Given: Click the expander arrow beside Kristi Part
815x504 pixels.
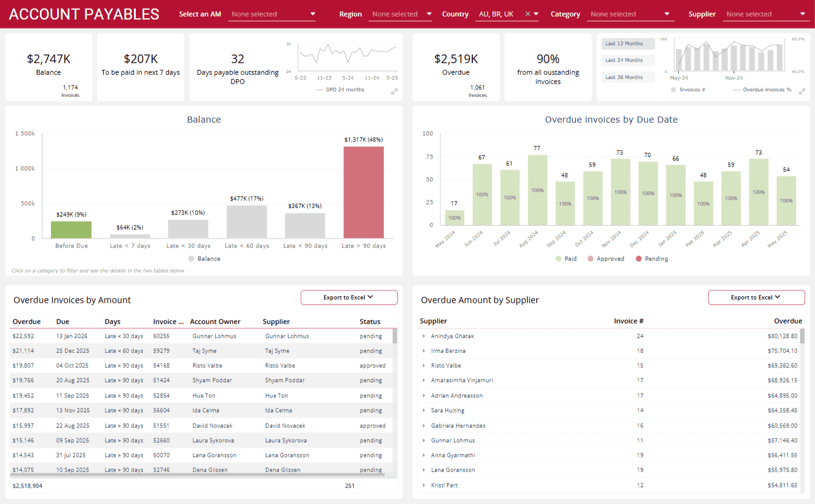Looking at the screenshot, I should [424, 485].
